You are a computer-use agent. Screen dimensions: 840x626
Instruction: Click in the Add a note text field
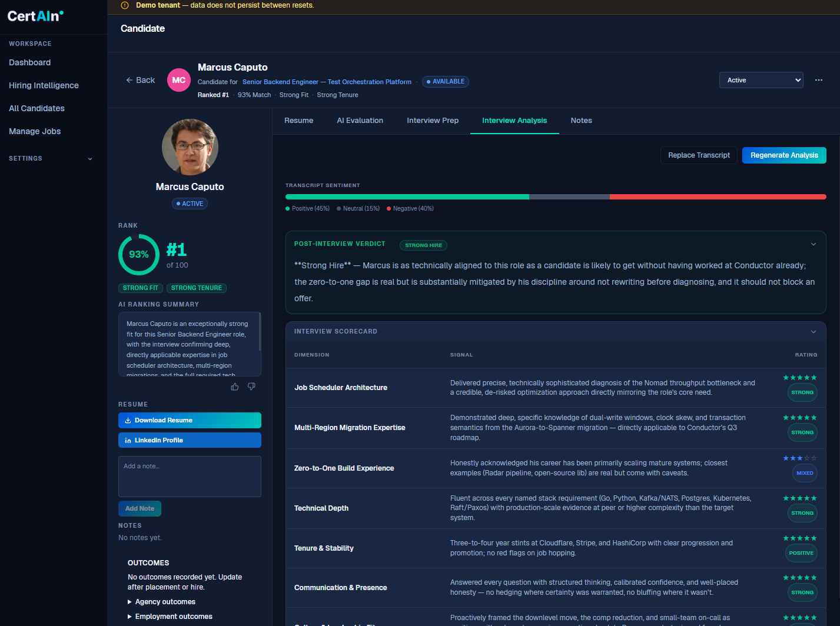(190, 477)
